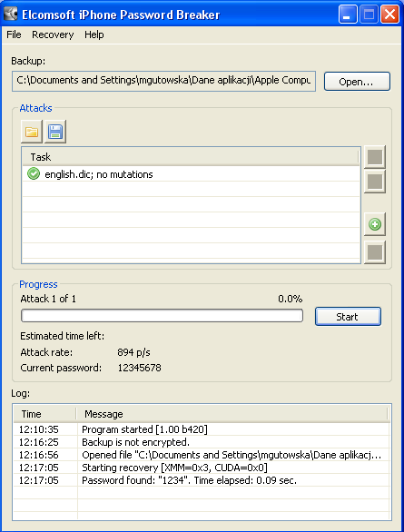Click the Start button
This screenshot has width=404, height=532.
pyautogui.click(x=348, y=317)
